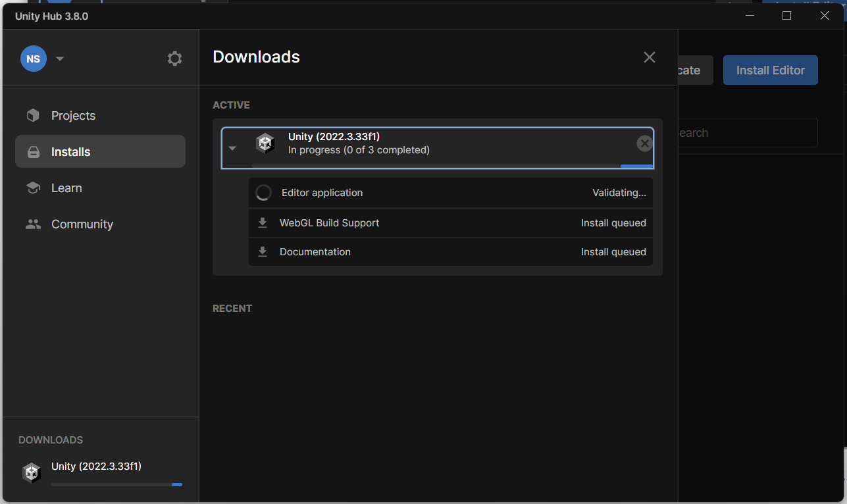Click the sidebar Unity download progress bar
The height and width of the screenshot is (504, 847).
[116, 484]
